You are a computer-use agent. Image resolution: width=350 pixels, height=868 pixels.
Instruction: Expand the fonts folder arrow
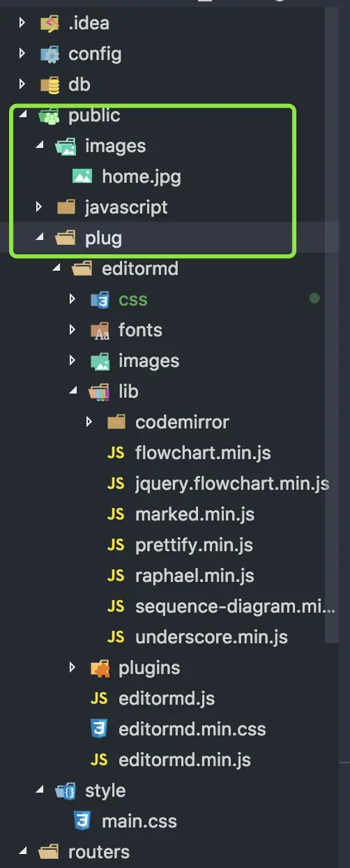74,331
